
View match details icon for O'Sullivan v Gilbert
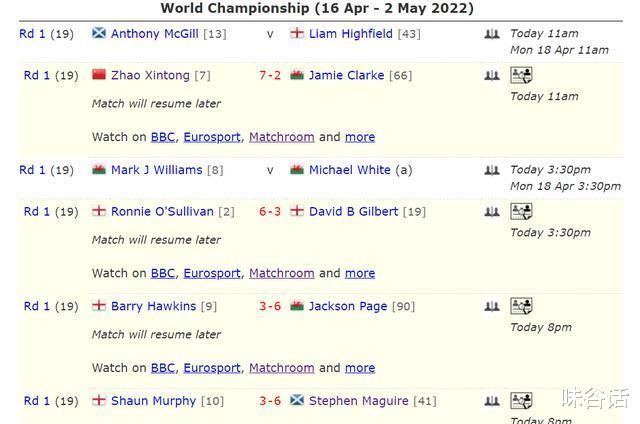tap(521, 211)
